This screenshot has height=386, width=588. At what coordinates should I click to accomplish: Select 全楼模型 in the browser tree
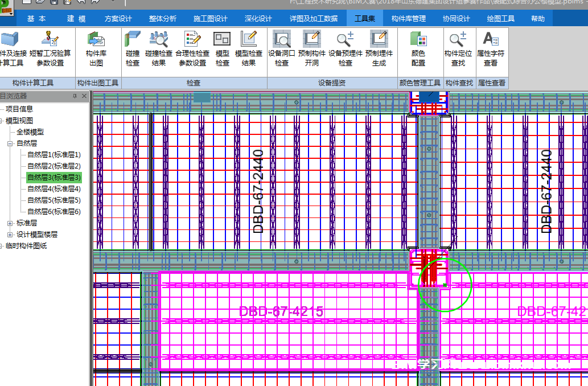[x=30, y=132]
